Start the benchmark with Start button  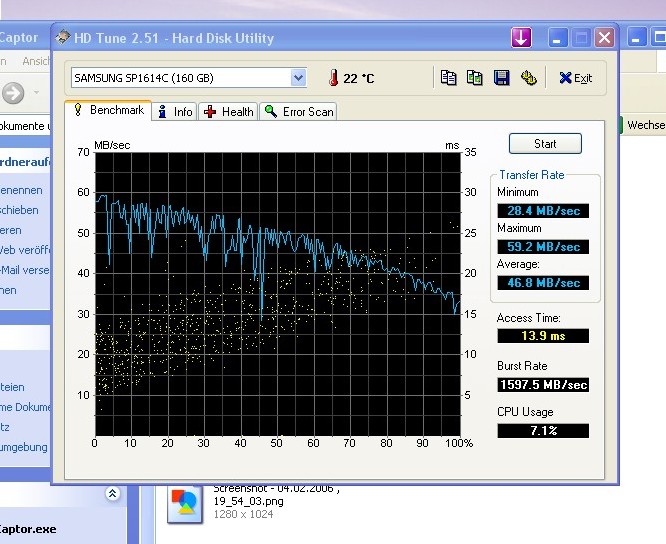pyautogui.click(x=545, y=144)
